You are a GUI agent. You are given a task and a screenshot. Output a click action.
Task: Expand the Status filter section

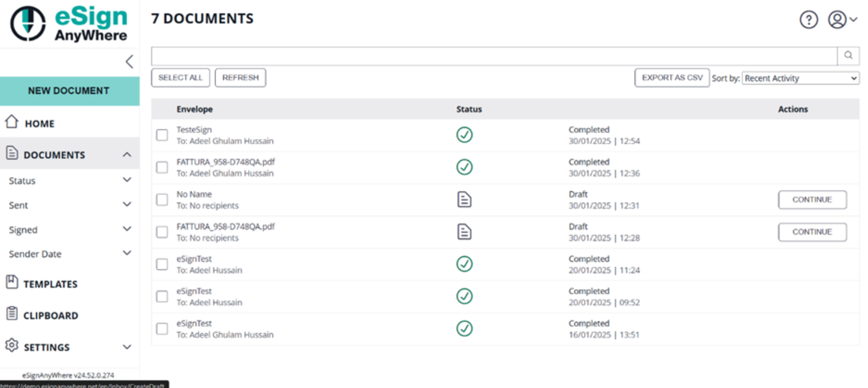[x=127, y=180]
